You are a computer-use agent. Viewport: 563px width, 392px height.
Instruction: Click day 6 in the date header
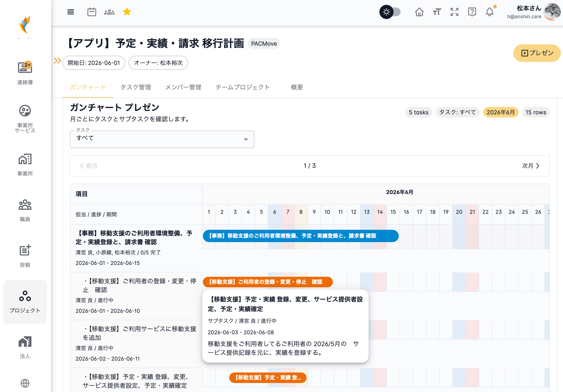click(x=274, y=212)
